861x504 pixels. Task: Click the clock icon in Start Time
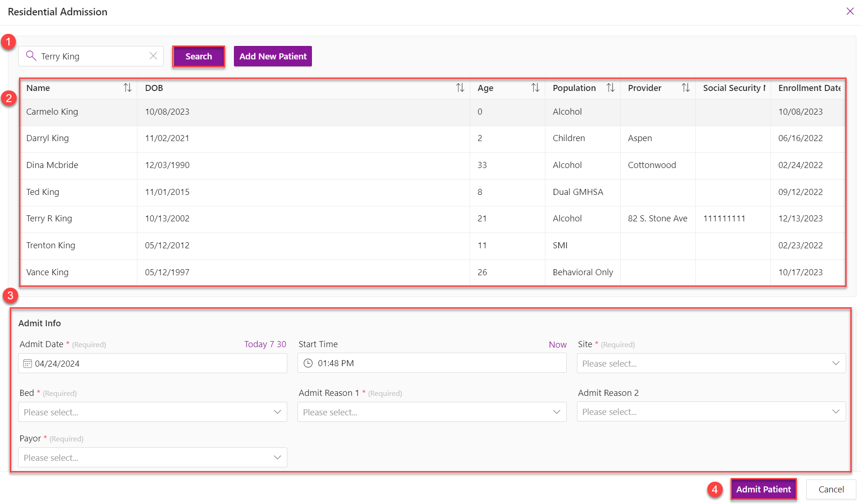pos(308,363)
